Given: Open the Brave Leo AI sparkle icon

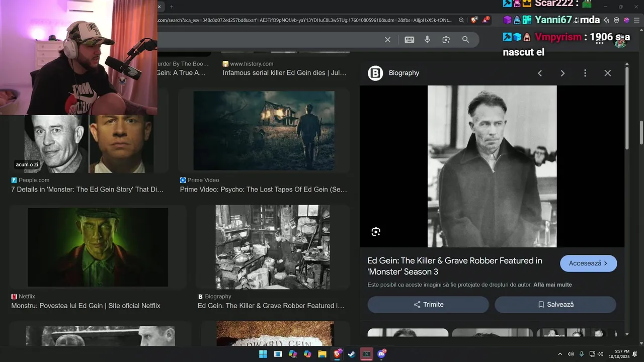Looking at the screenshot, I should point(607,20).
